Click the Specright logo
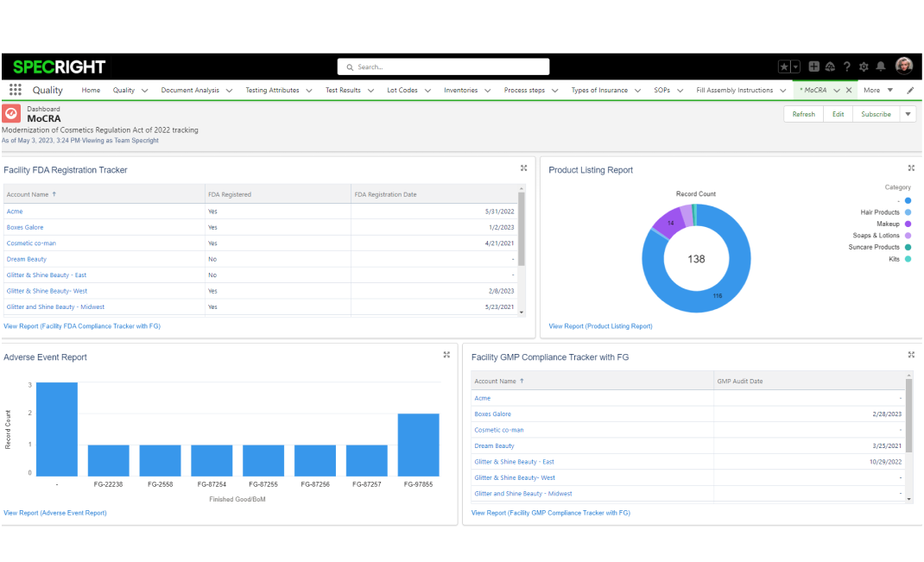The height and width of the screenshot is (562, 924). tap(59, 66)
